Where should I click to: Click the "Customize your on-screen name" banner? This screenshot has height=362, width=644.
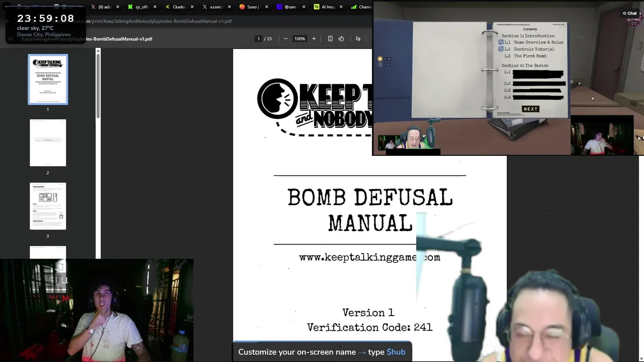pyautogui.click(x=322, y=352)
